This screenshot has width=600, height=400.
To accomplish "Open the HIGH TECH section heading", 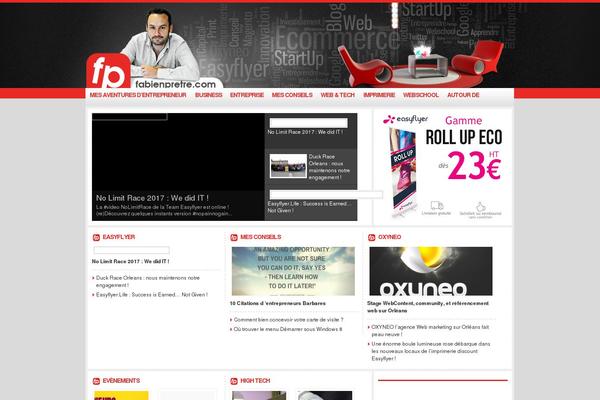I will point(255,381).
